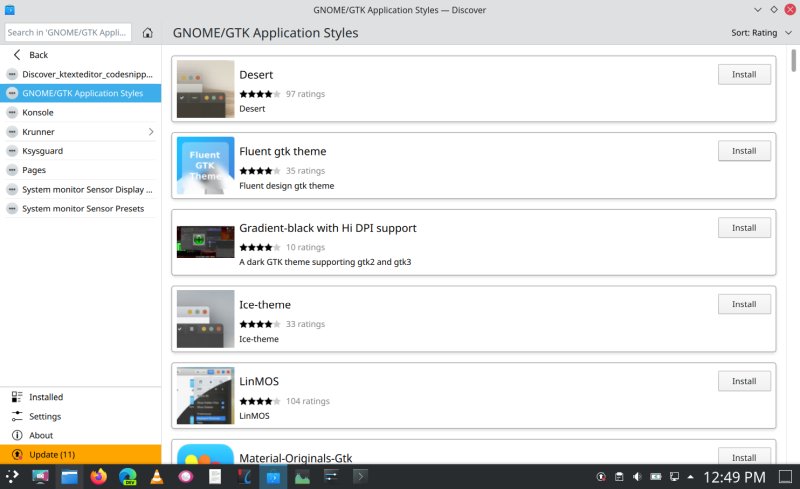Open the red-black editor taskbar icon
The height and width of the screenshot is (489, 800).
(244, 477)
